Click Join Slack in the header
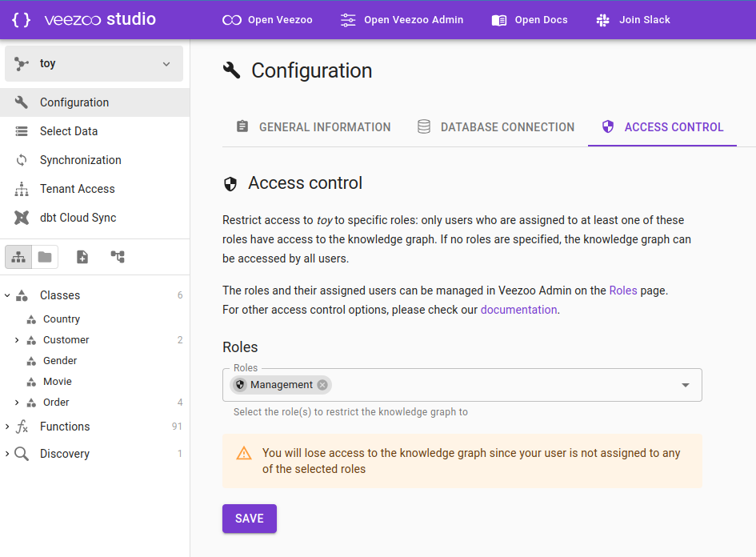The height and width of the screenshot is (557, 756). [633, 20]
